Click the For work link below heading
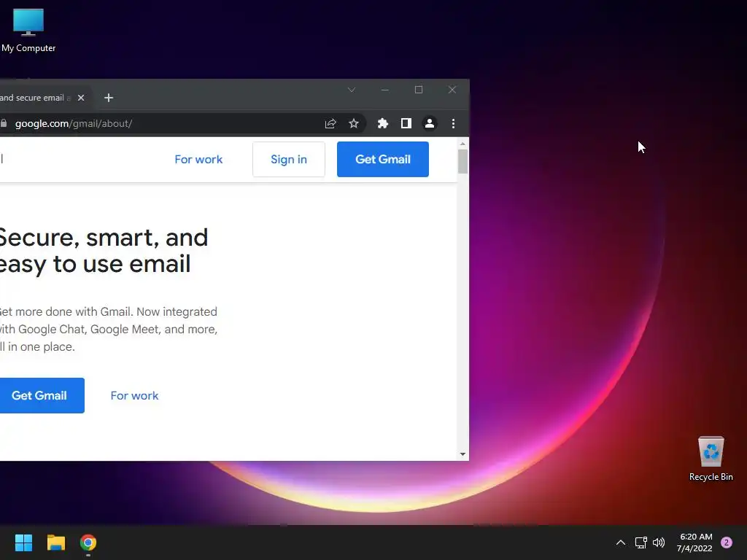 coord(134,396)
